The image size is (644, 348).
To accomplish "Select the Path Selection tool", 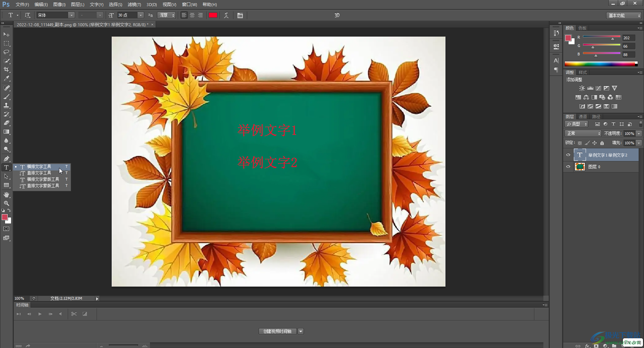I will pos(6,176).
